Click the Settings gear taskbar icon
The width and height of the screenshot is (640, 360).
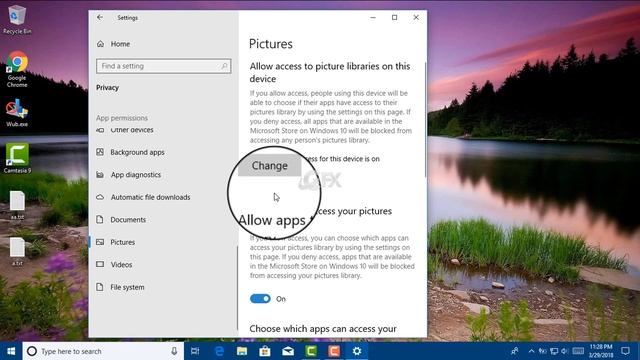point(357,351)
